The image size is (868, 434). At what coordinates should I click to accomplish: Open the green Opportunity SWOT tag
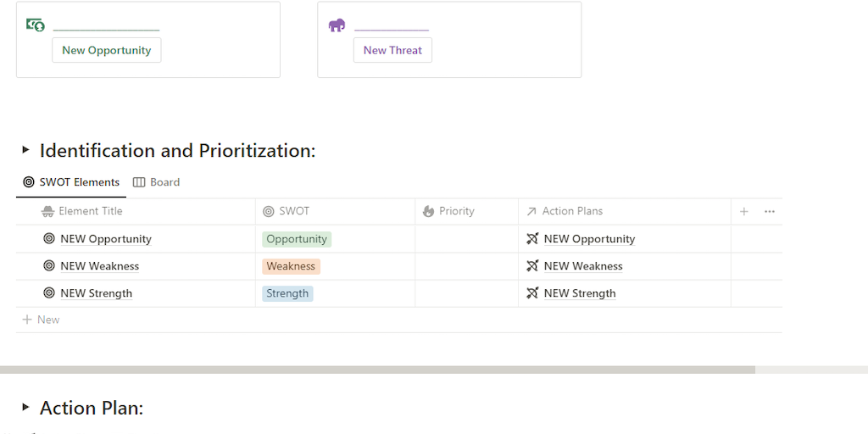[297, 239]
